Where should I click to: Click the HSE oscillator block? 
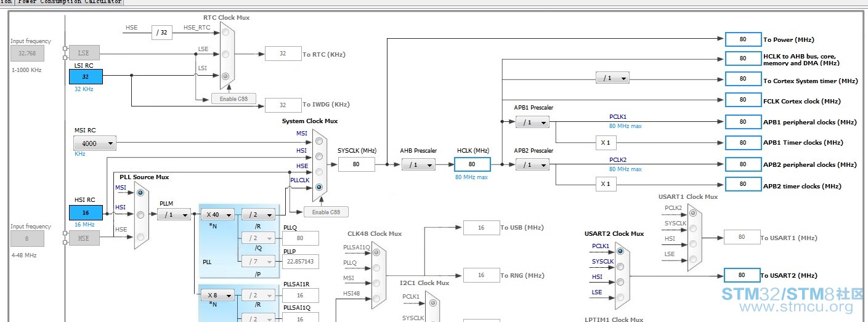83,238
